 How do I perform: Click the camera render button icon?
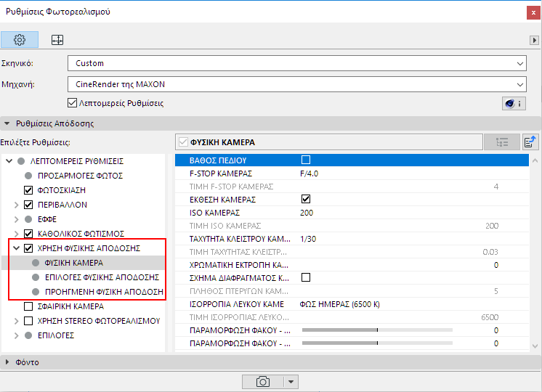(263, 381)
